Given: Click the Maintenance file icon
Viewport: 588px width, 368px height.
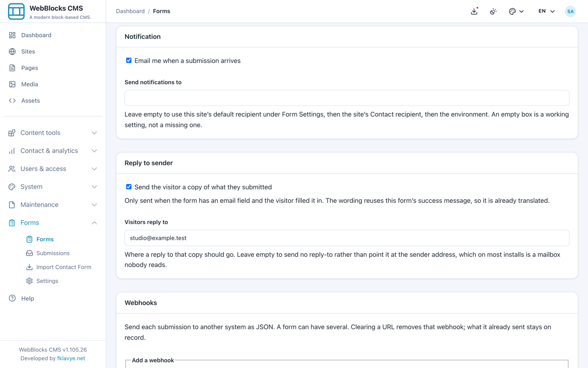Looking at the screenshot, I should pos(12,205).
